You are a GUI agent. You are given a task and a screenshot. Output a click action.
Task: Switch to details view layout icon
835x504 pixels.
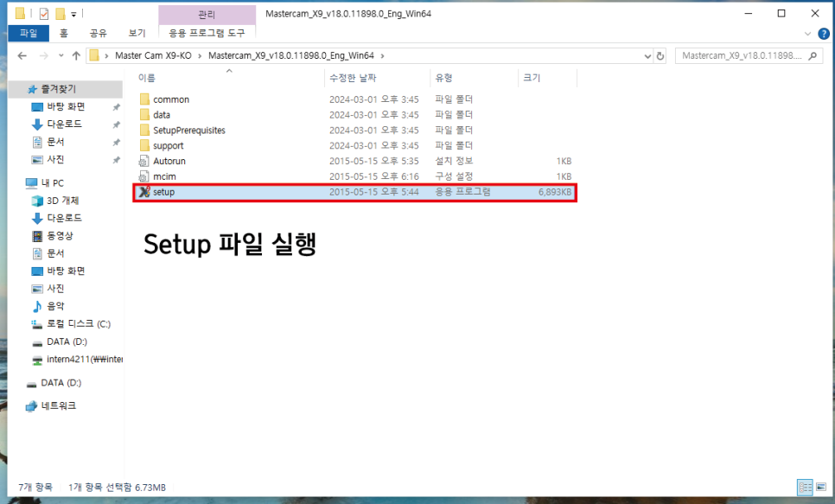tap(805, 487)
